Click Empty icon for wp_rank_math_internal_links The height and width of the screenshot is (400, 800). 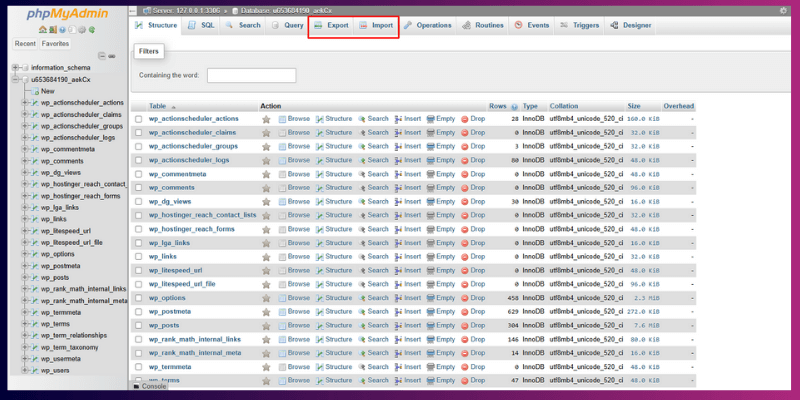click(x=430, y=339)
